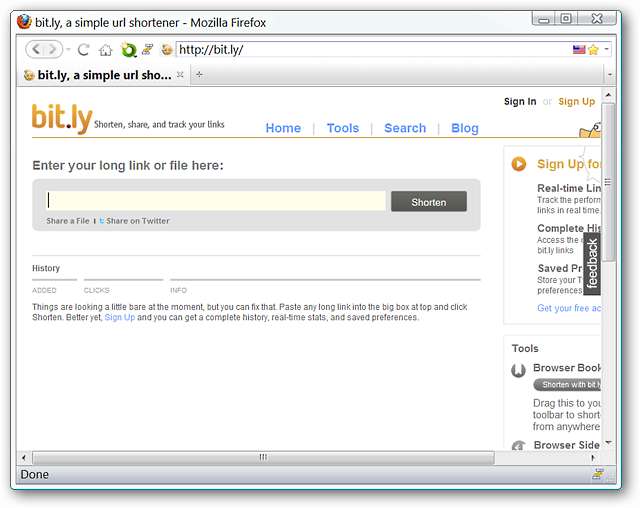This screenshot has height=508, width=640.
Task: Minimize the Firefox window
Action: pos(544,18)
